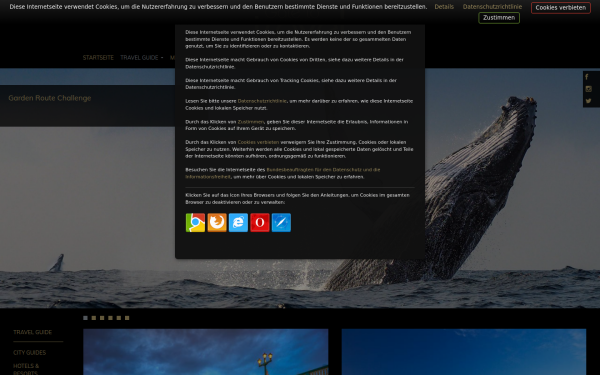The width and height of the screenshot is (600, 375).
Task: Open the Firefox cookie instructions icon
Action: tap(217, 222)
